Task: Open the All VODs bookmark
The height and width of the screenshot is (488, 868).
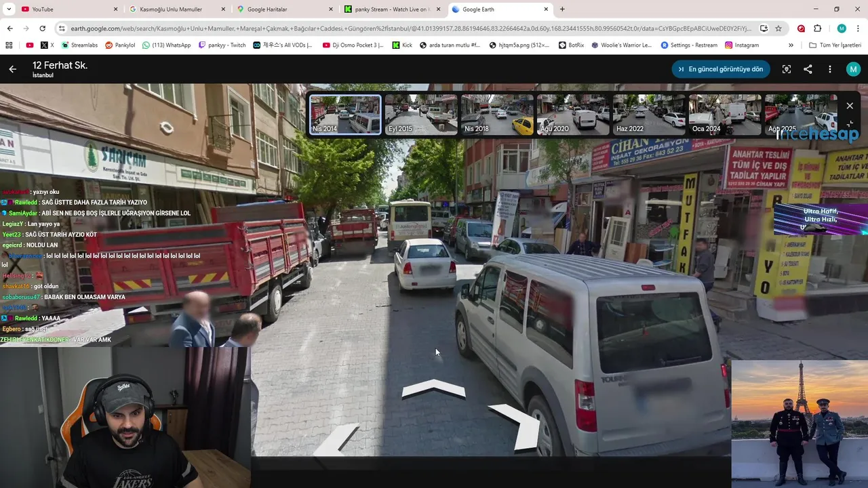Action: [283, 45]
